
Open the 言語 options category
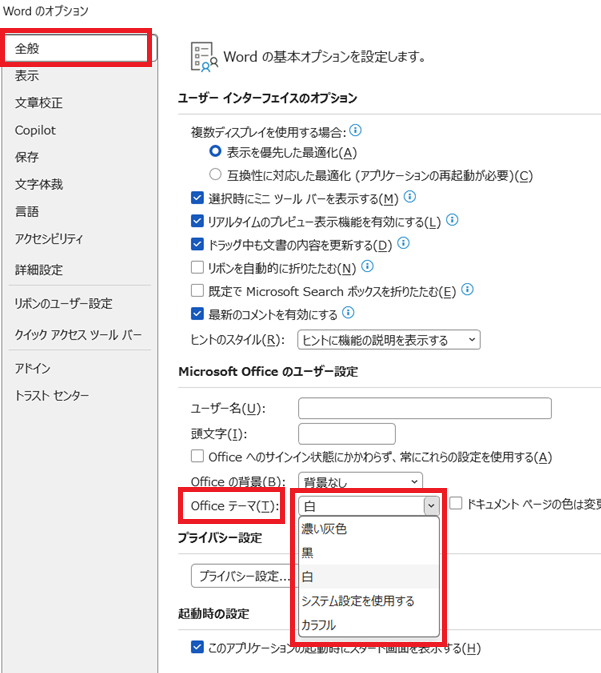click(x=27, y=211)
